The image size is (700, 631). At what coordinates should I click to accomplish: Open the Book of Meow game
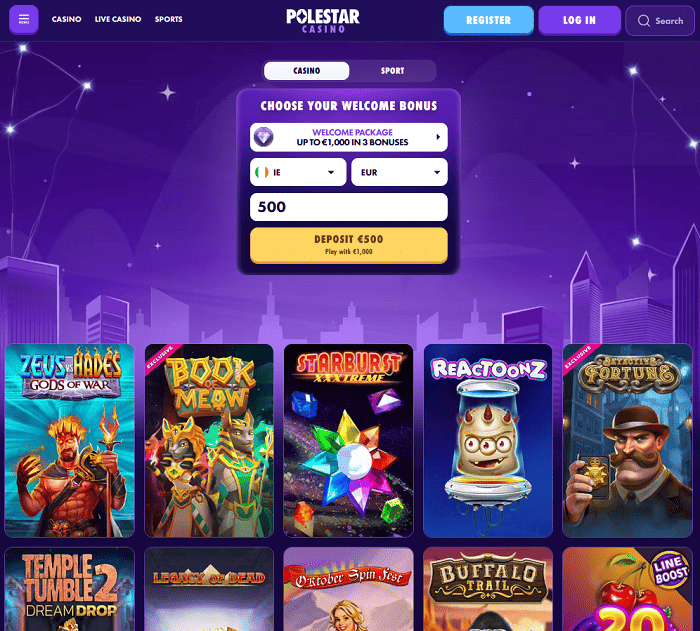pyautogui.click(x=209, y=440)
